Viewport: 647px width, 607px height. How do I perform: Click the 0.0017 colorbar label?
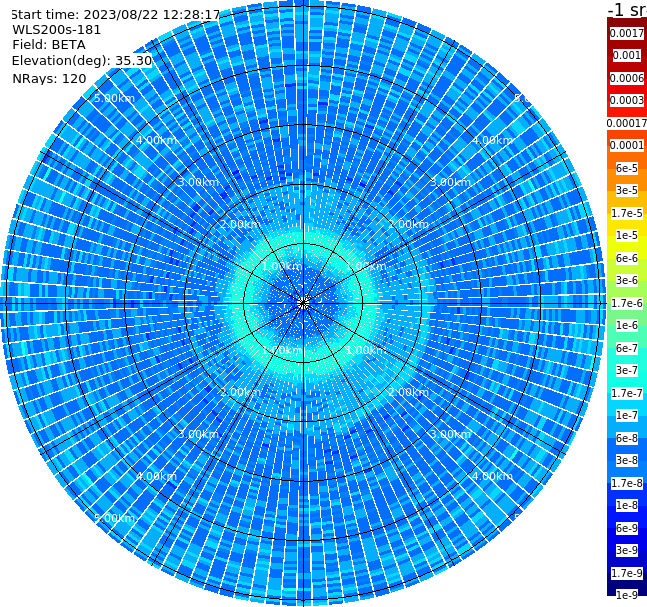pyautogui.click(x=627, y=33)
